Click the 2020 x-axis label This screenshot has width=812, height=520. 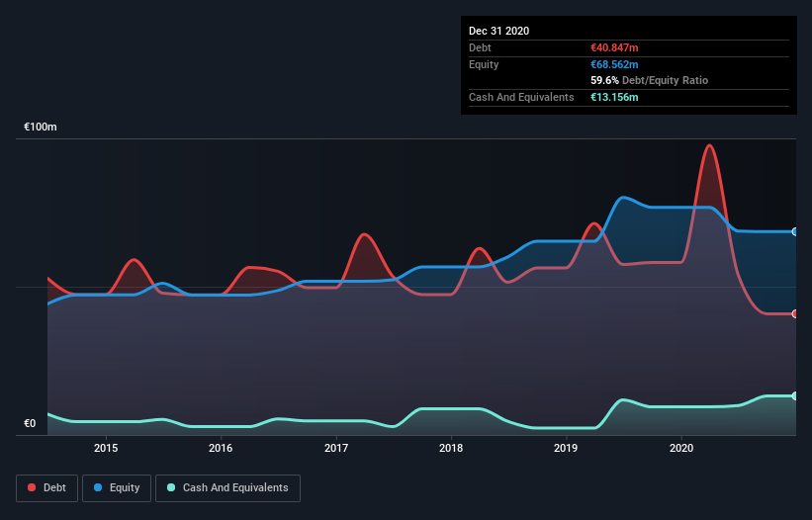[x=681, y=448]
